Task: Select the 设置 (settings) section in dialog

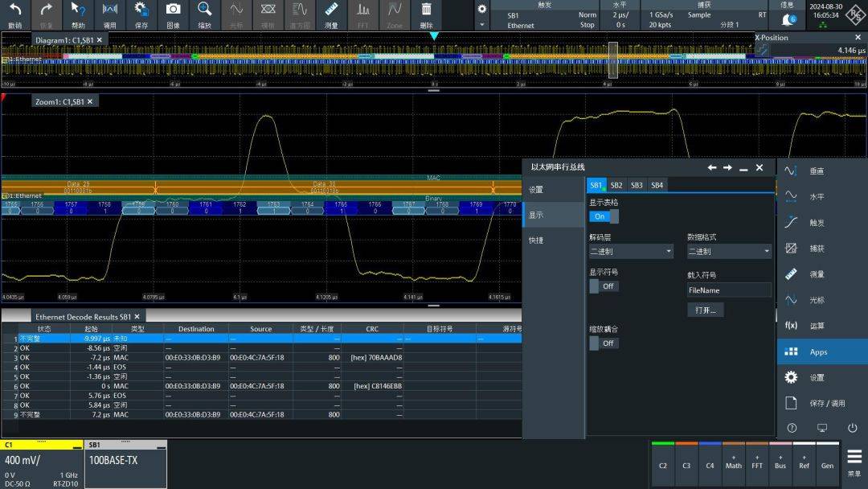Action: click(536, 190)
